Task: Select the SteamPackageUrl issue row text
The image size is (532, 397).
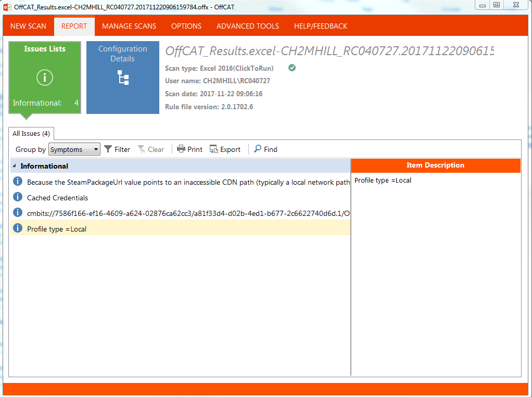Action: [x=188, y=183]
